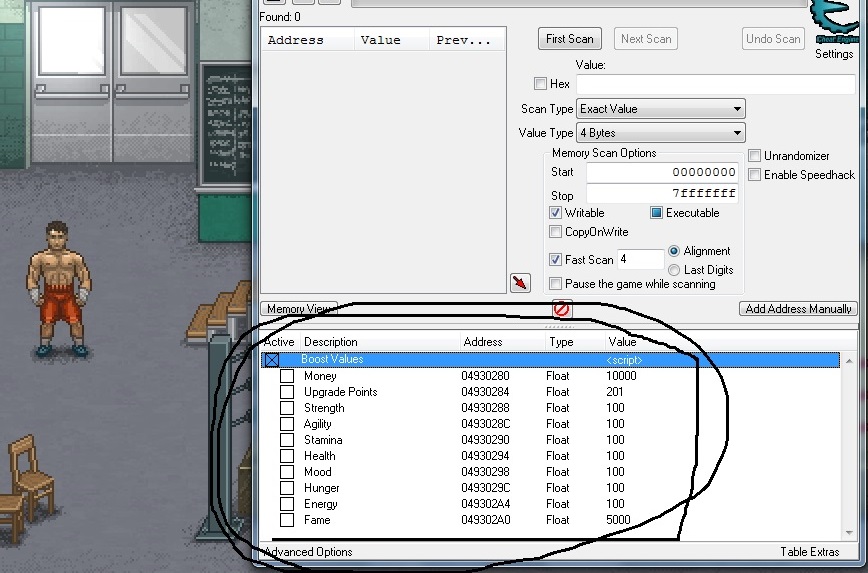The image size is (868, 573).
Task: Enable CopyOnWrite option
Action: click(555, 231)
